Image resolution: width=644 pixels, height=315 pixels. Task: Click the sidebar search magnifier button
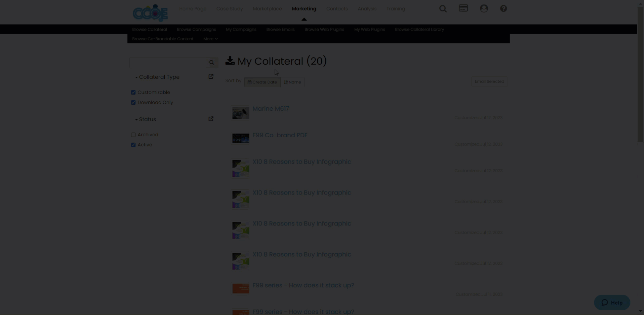click(x=212, y=63)
